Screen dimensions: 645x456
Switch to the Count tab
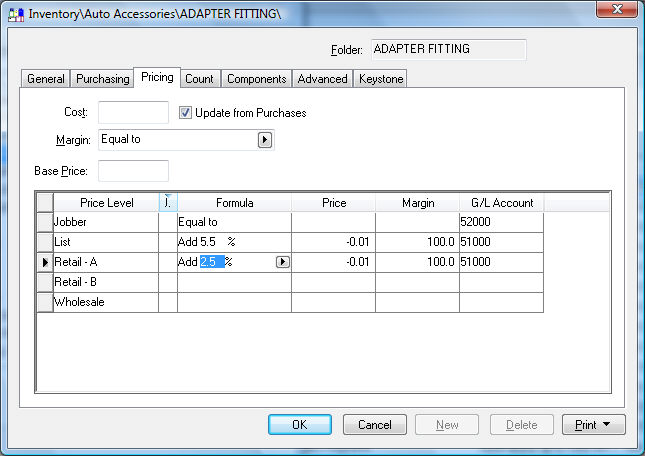(x=199, y=79)
